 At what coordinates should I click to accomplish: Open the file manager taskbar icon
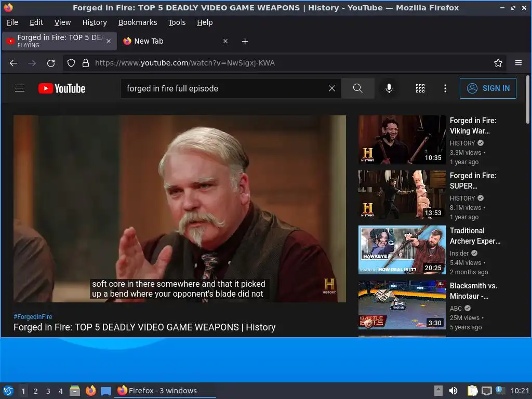(x=75, y=391)
